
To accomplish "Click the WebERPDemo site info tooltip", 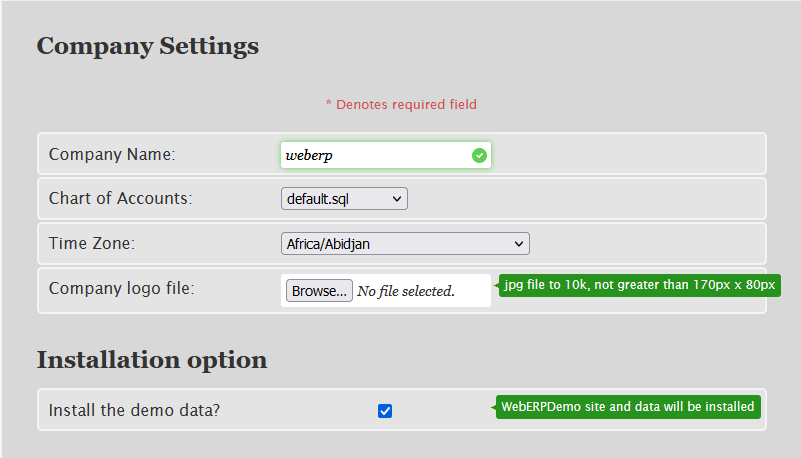I will coord(628,407).
